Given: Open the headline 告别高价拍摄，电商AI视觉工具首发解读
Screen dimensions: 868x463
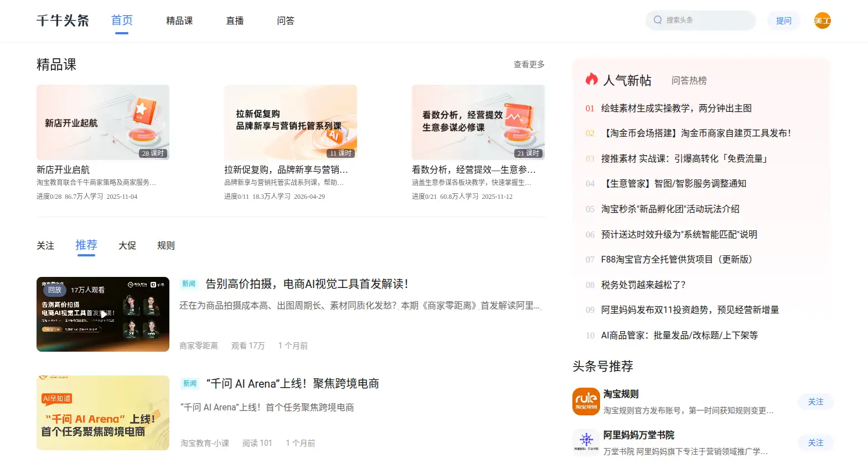Looking at the screenshot, I should coord(307,284).
